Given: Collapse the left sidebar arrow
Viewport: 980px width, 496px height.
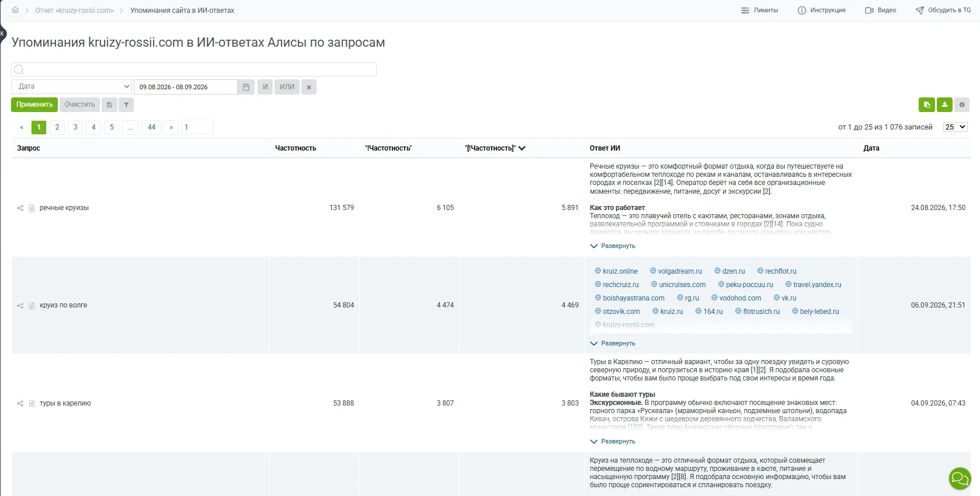Looking at the screenshot, I should (2, 33).
